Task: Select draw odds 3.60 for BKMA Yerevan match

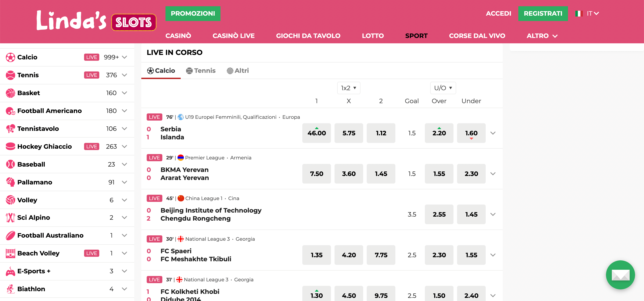Action: [349, 174]
